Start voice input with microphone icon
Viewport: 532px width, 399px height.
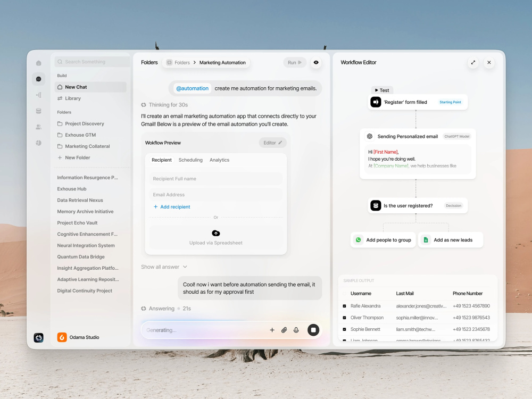pyautogui.click(x=296, y=330)
